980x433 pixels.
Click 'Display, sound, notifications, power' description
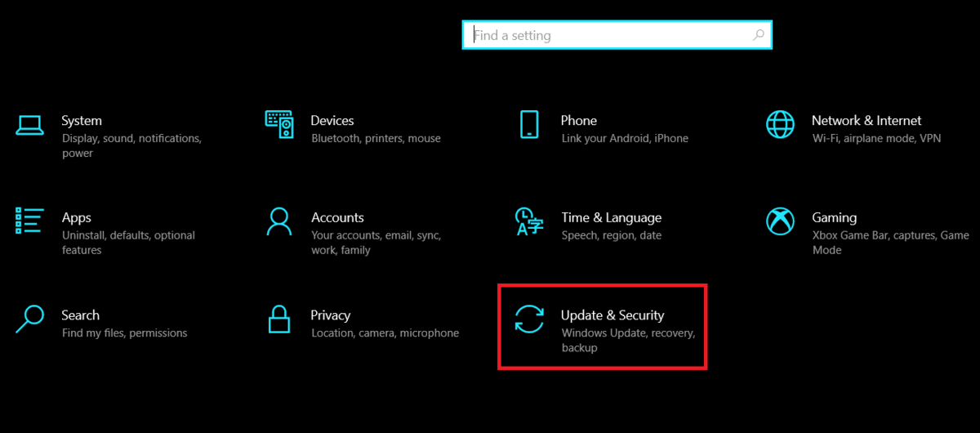coord(131,145)
